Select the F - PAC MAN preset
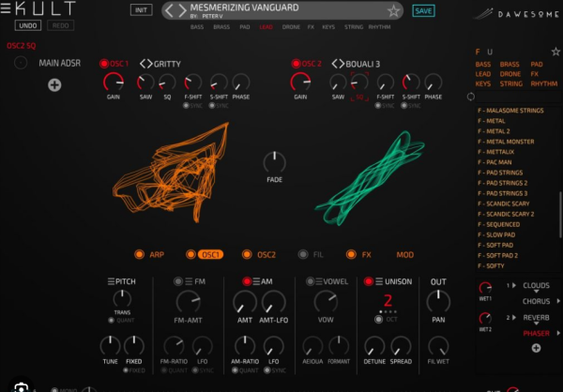 [498, 161]
